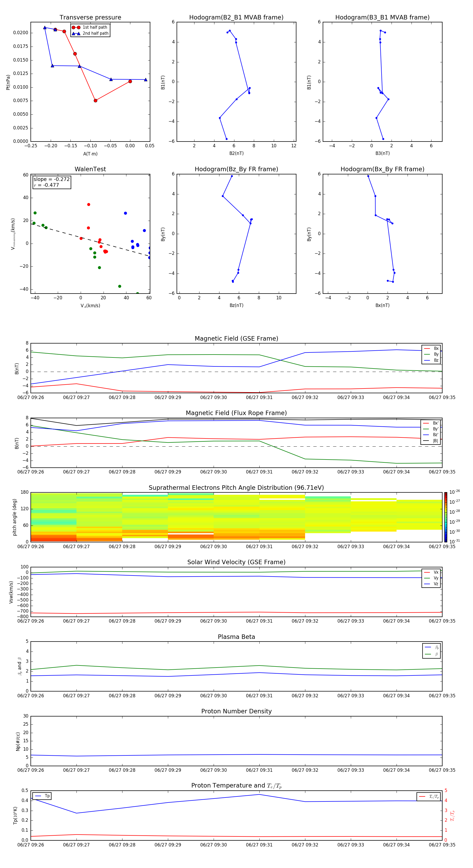Click the 'Proton Number Density' title
The height and width of the screenshot is (868, 473).
236,711
